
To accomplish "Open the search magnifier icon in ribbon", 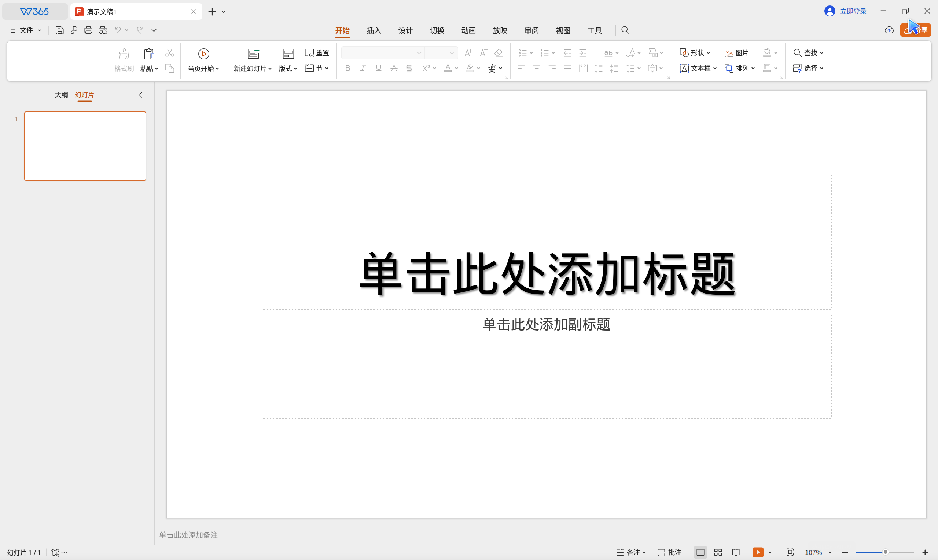I will coord(625,30).
